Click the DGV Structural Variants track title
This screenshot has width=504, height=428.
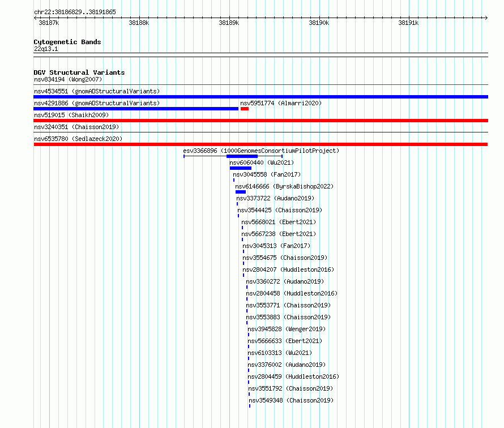click(79, 72)
